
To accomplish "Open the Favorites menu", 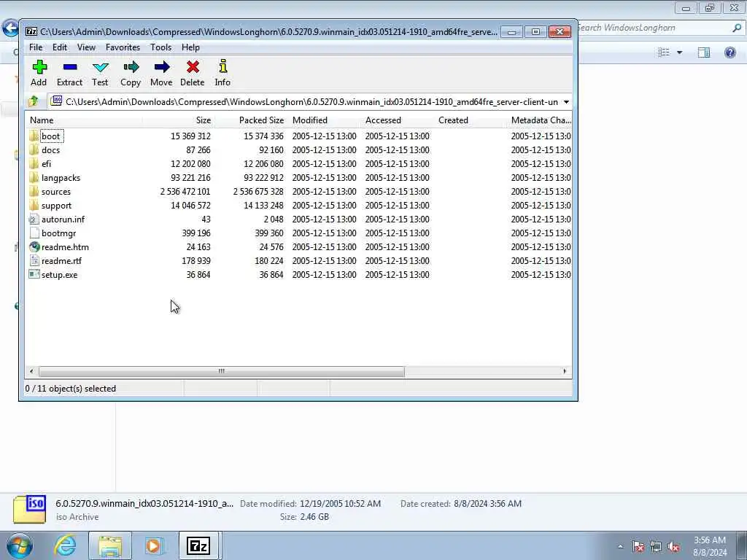I will point(123,47).
